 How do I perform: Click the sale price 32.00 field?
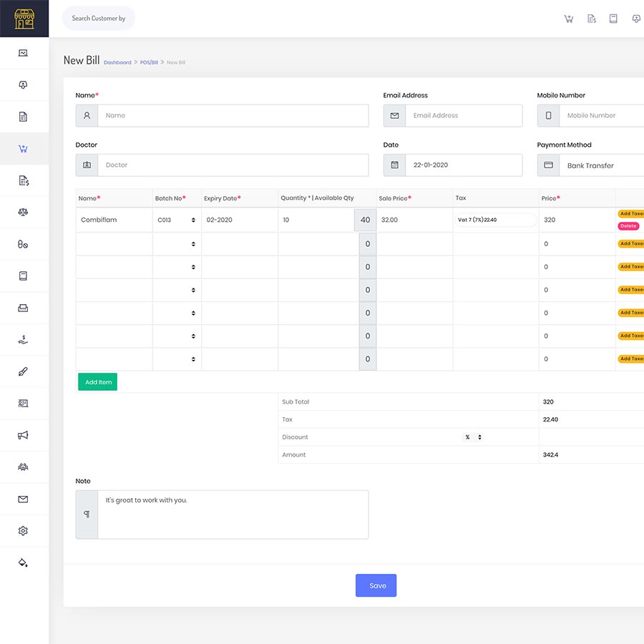[x=414, y=220]
